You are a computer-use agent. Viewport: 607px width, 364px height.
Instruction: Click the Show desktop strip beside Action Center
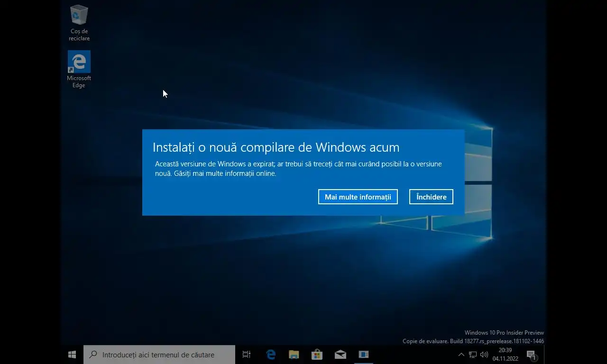(x=544, y=355)
